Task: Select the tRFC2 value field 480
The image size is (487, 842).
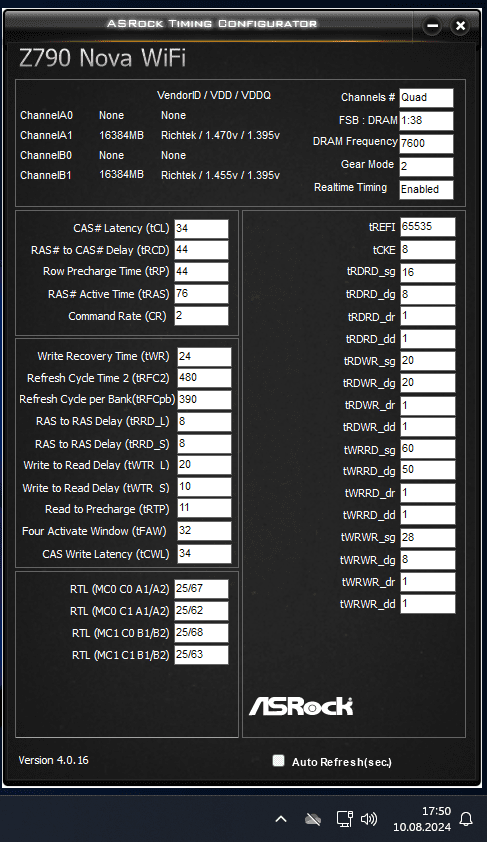Action: [204, 378]
